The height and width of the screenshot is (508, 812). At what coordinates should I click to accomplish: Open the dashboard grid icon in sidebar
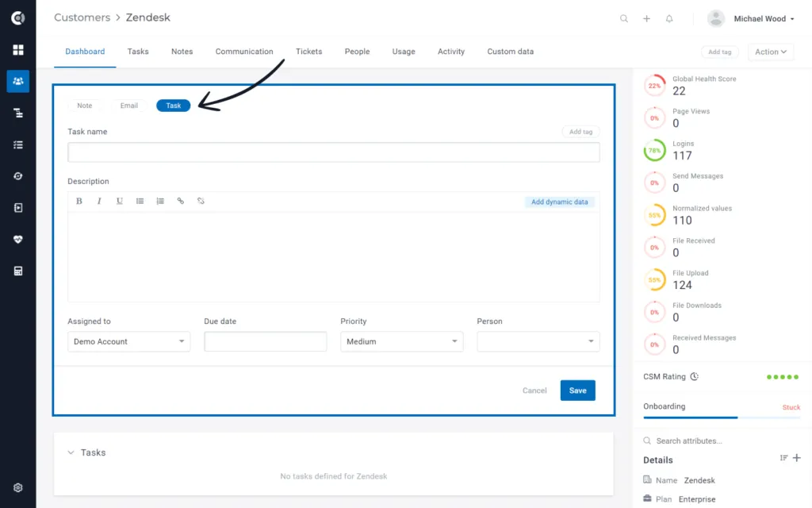pos(18,50)
